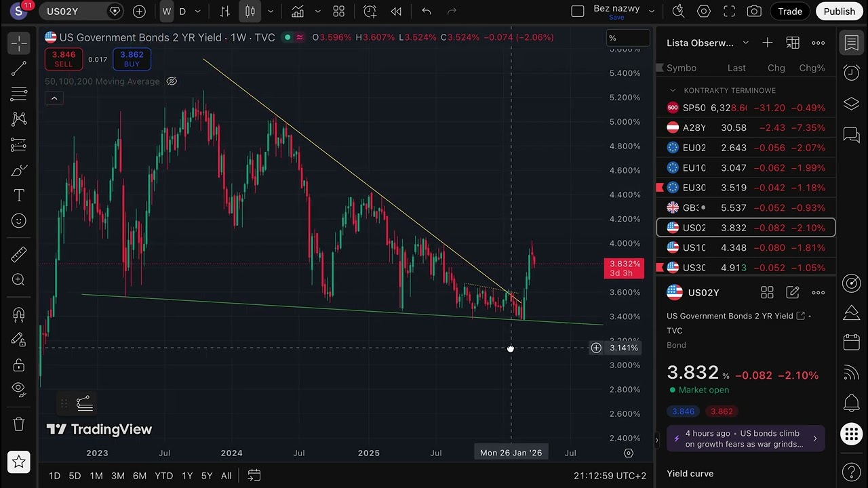Toggle the red flag on the US30 row
868x488 pixels.
(659, 268)
